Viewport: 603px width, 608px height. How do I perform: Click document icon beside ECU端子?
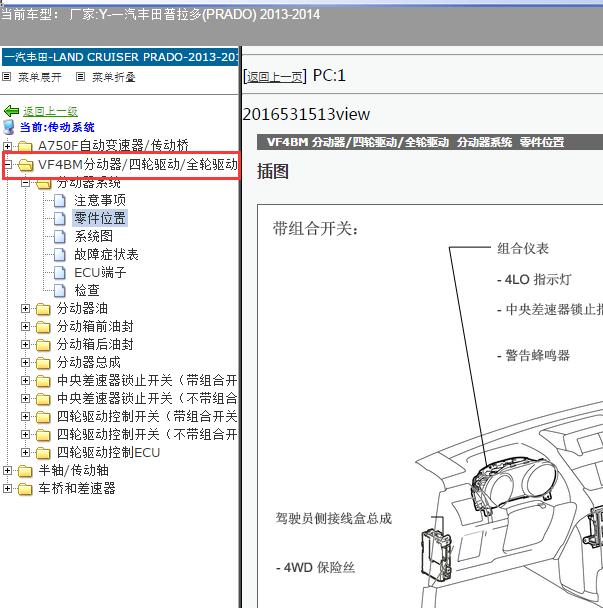pos(59,273)
